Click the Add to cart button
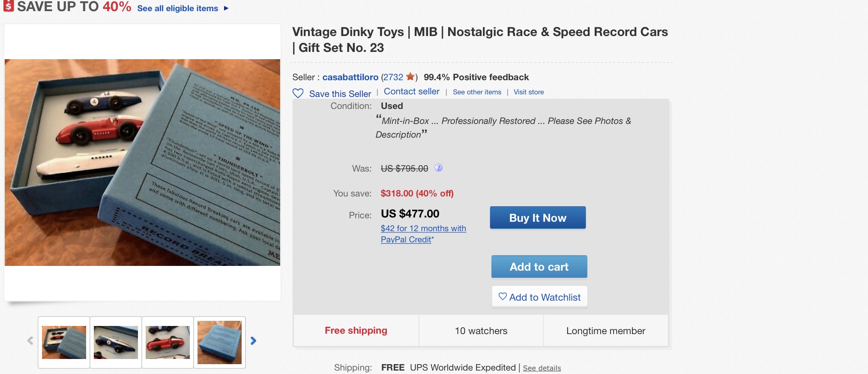 pos(539,267)
